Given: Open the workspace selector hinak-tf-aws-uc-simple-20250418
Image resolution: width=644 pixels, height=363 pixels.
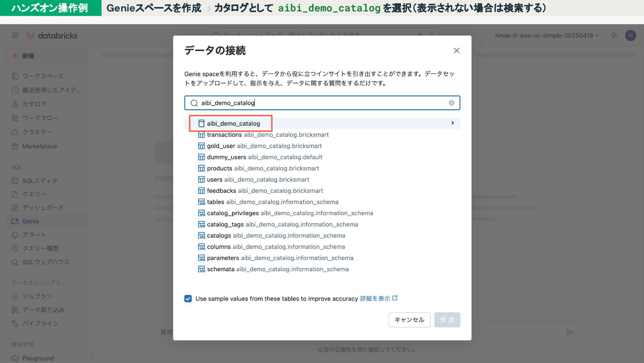Looking at the screenshot, I should click(547, 36).
